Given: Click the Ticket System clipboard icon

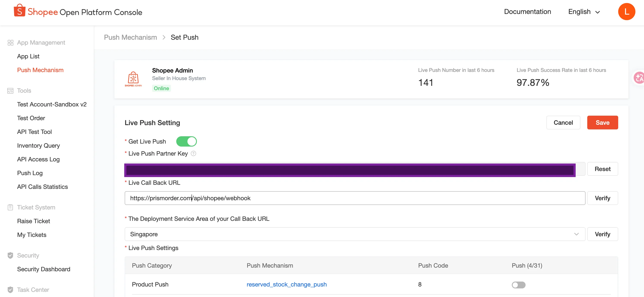Looking at the screenshot, I should pyautogui.click(x=11, y=207).
